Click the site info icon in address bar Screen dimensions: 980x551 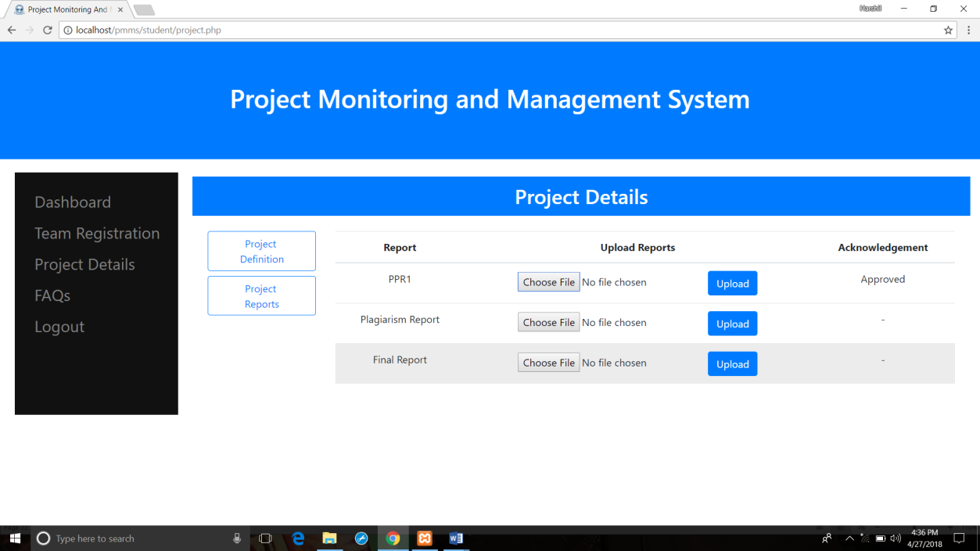click(x=68, y=30)
